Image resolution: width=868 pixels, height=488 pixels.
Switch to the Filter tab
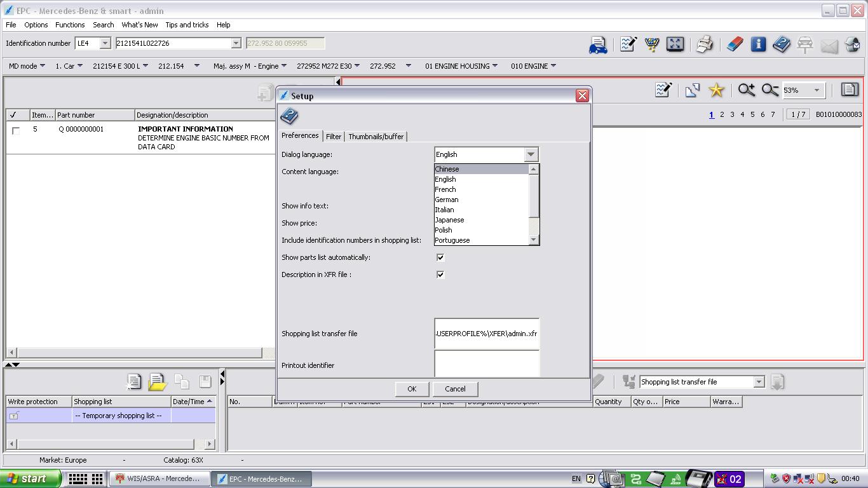334,137
